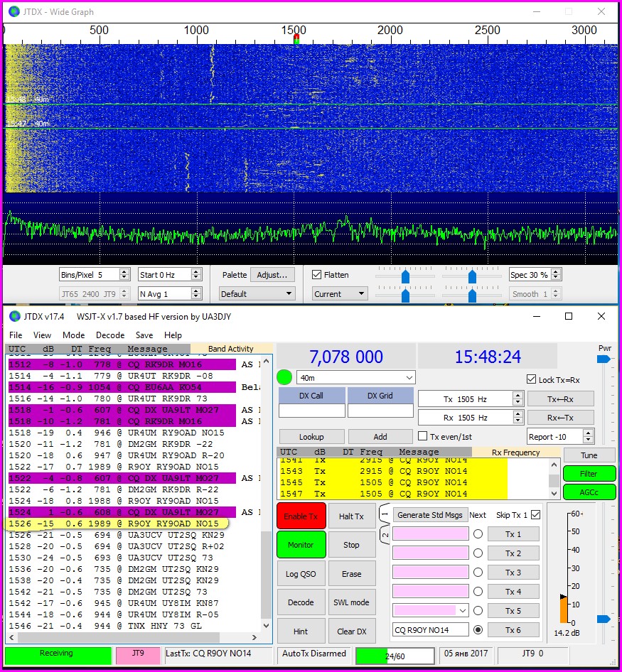Image resolution: width=622 pixels, height=672 pixels.
Task: Click the Halt Tx button
Action: tap(351, 516)
